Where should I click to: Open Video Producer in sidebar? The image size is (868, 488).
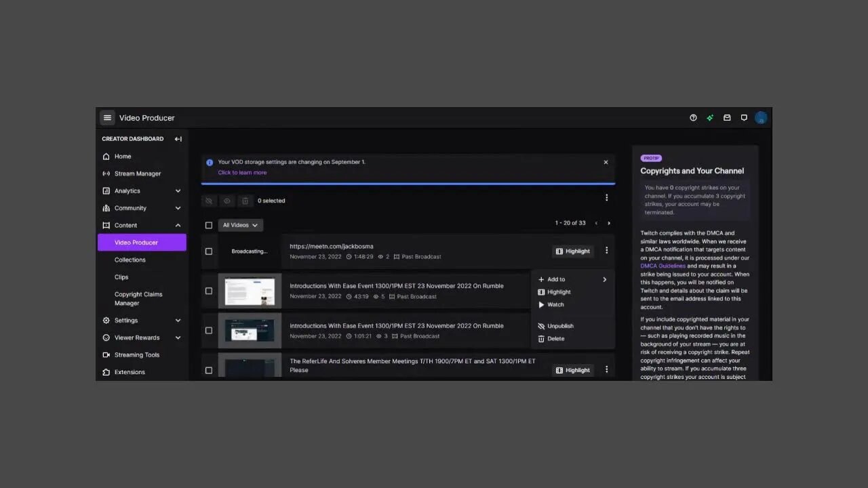[x=142, y=243]
